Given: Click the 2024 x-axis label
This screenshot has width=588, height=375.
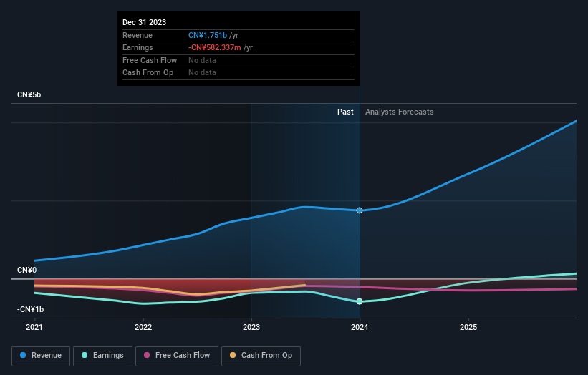Looking at the screenshot, I should coord(360,328).
